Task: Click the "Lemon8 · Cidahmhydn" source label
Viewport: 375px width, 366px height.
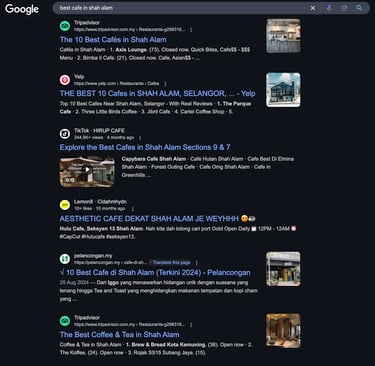Action: coord(100,202)
